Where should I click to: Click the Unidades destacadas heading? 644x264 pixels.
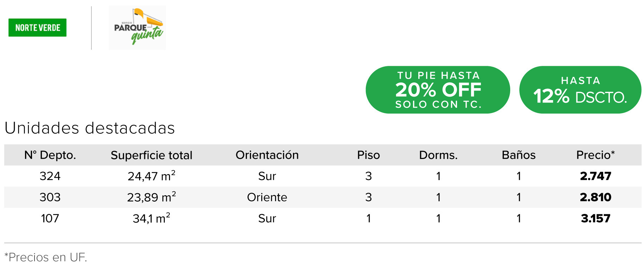[x=90, y=128]
